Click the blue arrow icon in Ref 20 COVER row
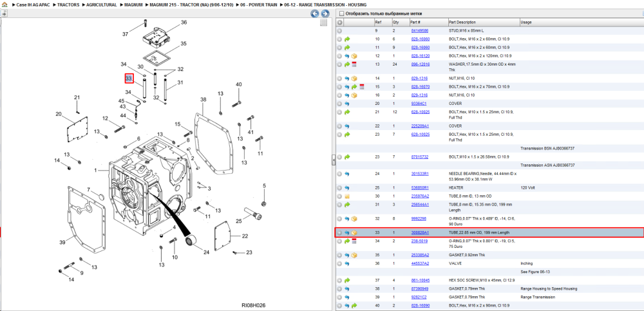The height and width of the screenshot is (311, 644). (x=347, y=104)
